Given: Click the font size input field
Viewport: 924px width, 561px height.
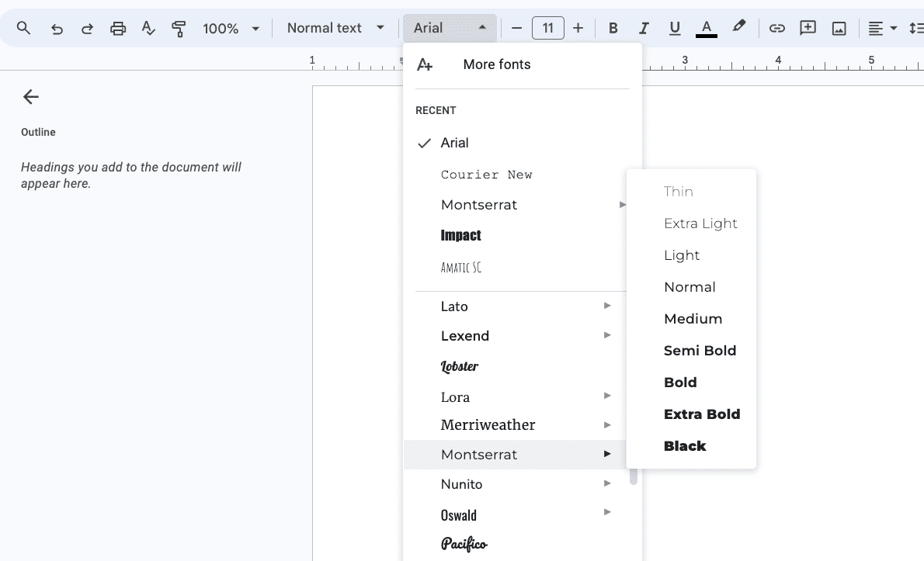Looking at the screenshot, I should tap(547, 29).
